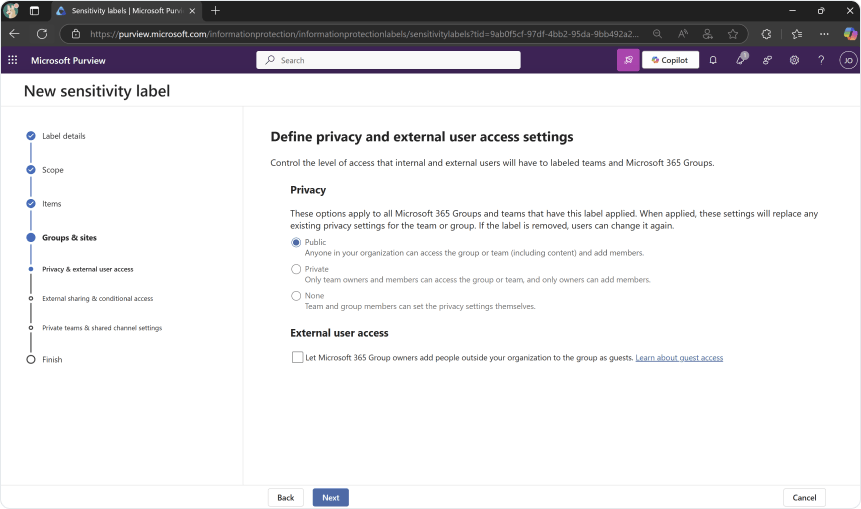The height and width of the screenshot is (509, 861).
Task: Go to Finish step
Action: pos(52,360)
